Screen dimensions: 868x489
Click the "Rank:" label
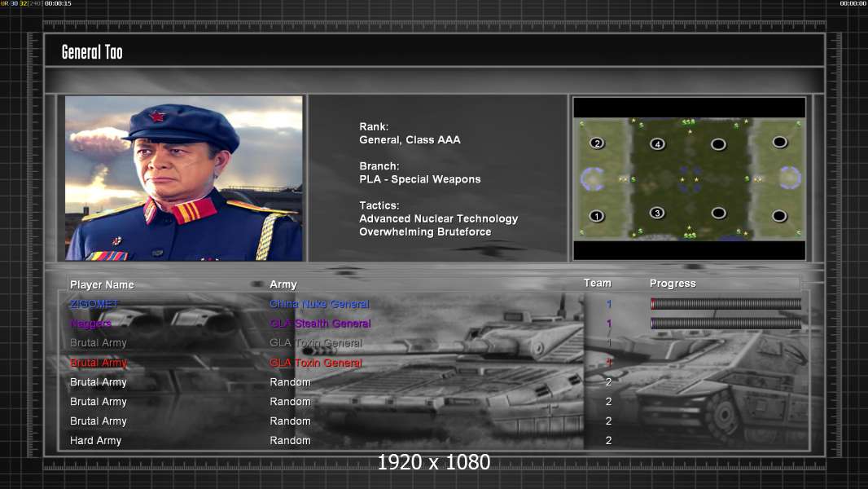point(375,127)
